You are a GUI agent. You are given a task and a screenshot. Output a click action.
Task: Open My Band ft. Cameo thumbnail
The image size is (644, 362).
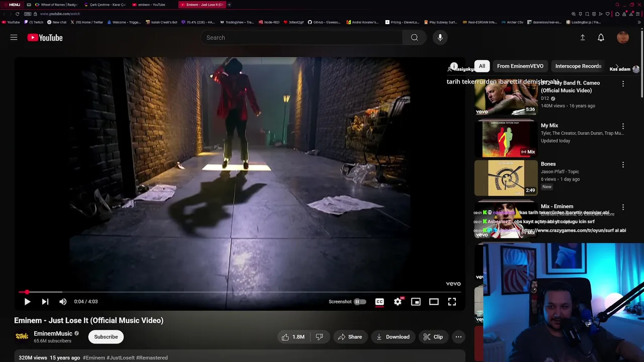[x=506, y=98]
